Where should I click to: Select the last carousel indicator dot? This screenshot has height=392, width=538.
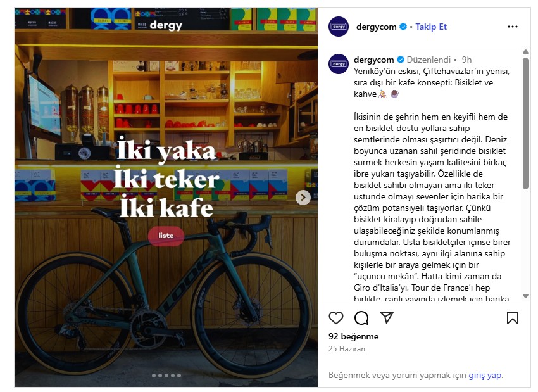(179, 376)
